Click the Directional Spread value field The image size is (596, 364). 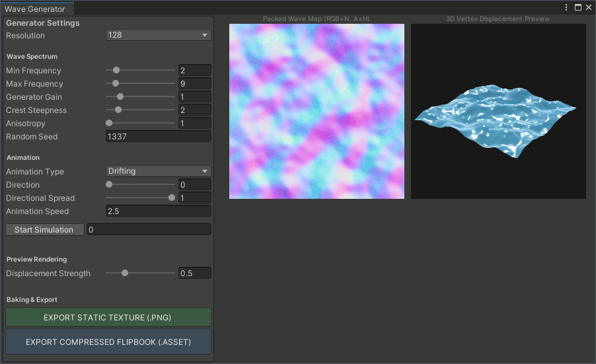[195, 198]
